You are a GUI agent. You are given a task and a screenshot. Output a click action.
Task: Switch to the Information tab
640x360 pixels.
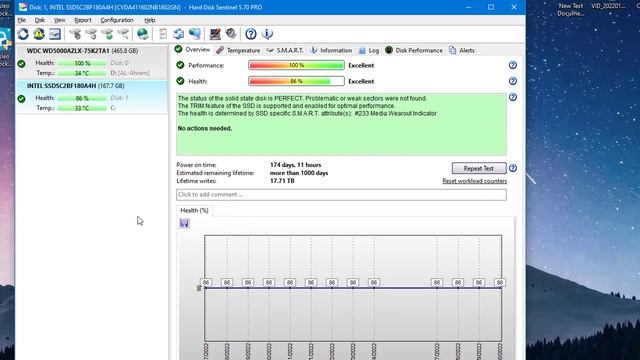point(331,50)
